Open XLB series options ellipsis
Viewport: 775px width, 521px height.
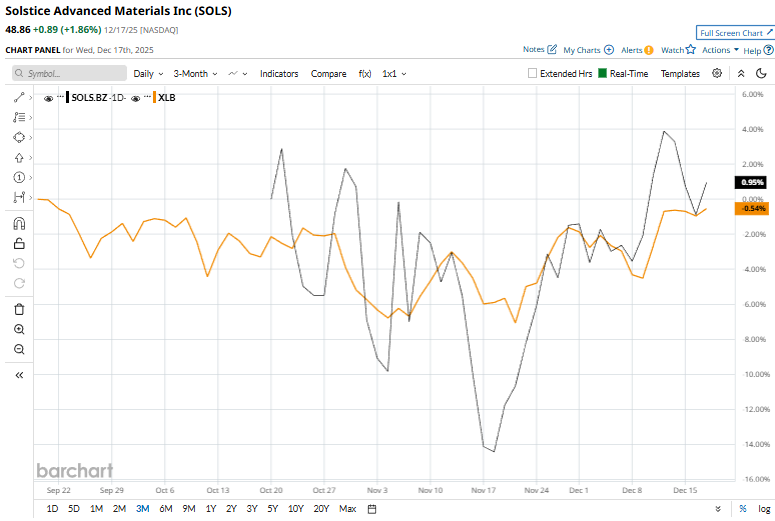147,97
